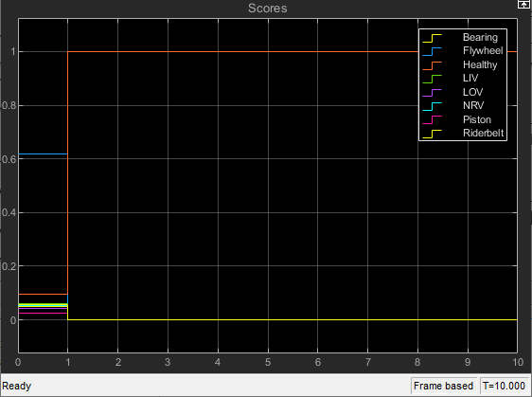Toggle the NRV legend entry
Image resolution: width=532 pixels, height=397 pixels.
(x=473, y=105)
